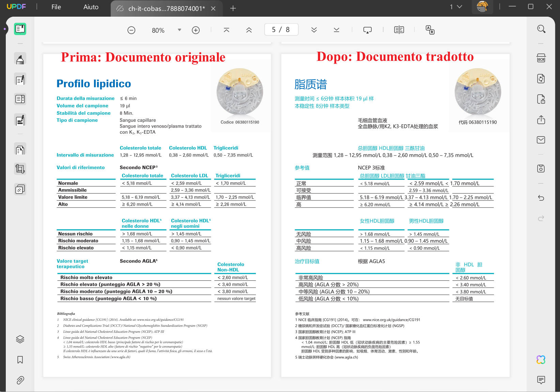Click the page number input field
Viewport: 560px width, 392px height.
(x=281, y=30)
